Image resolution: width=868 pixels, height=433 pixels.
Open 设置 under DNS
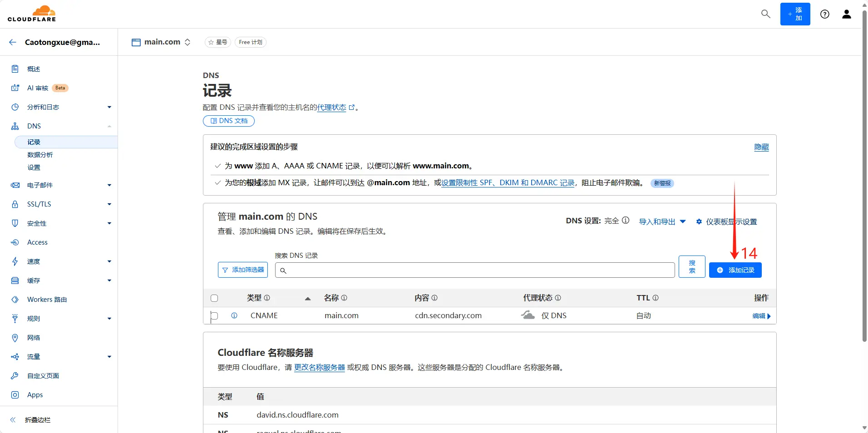pyautogui.click(x=34, y=167)
